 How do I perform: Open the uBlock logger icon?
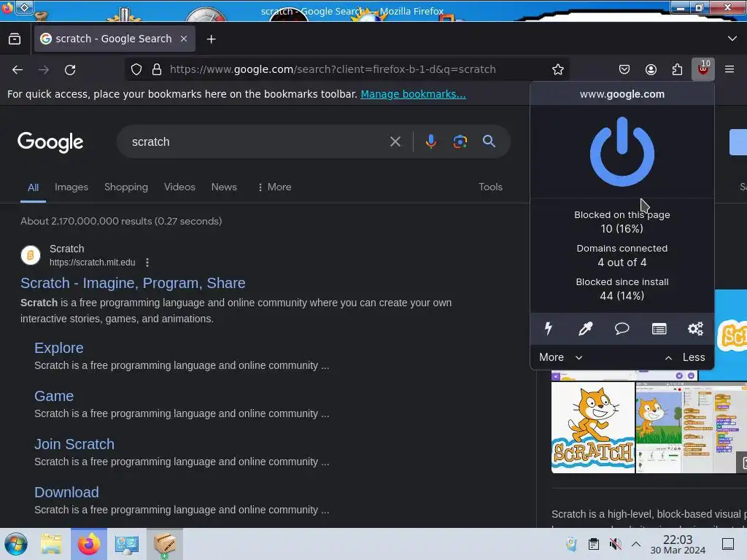pyautogui.click(x=659, y=329)
